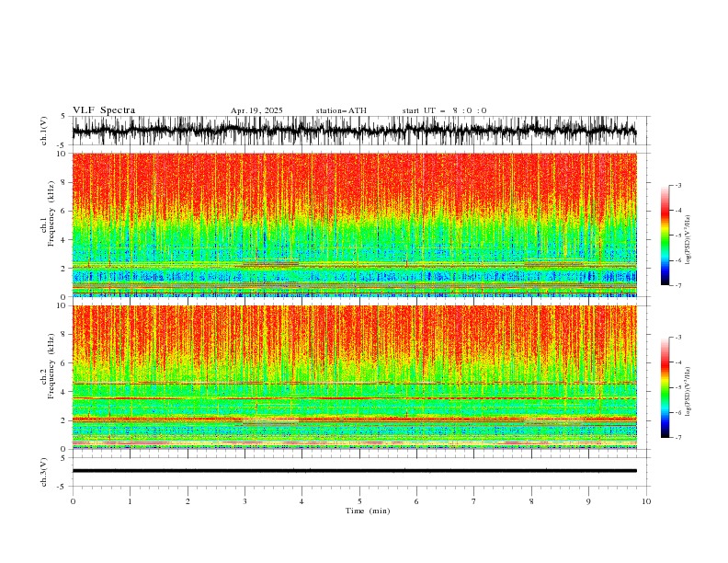Screen dimensions: 728x563
Task: Click the ch.3 flat black voltage trace
Action: 354,471
